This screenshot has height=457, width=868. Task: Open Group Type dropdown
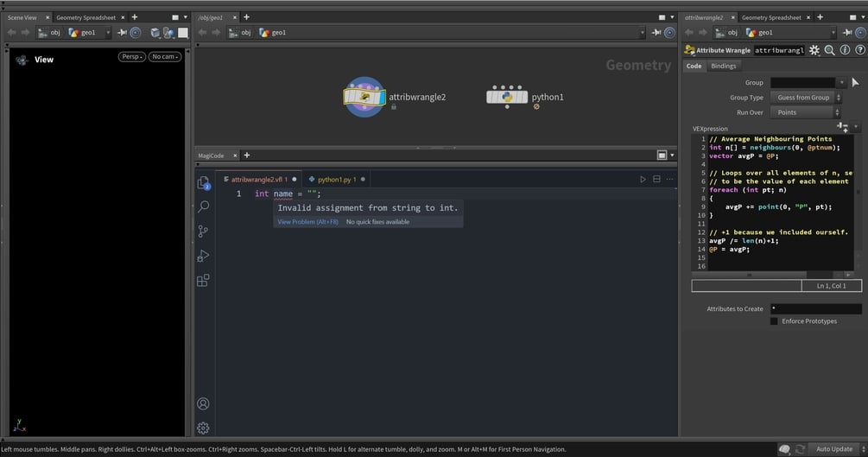click(806, 98)
